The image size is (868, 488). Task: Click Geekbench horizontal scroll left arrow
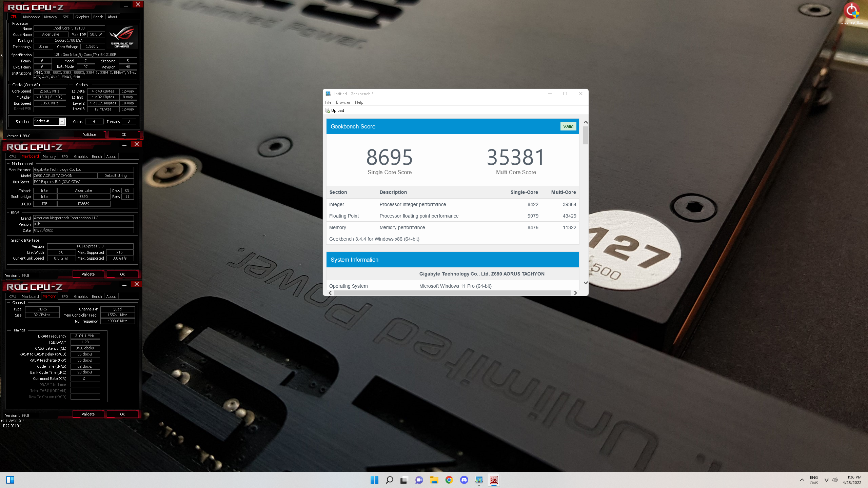[x=330, y=293]
